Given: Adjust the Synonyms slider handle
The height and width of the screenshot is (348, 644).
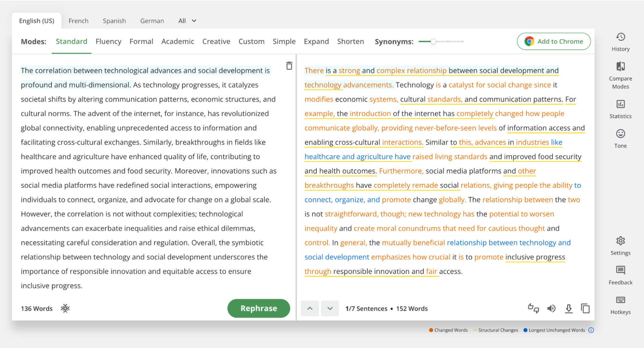Looking at the screenshot, I should coord(434,42).
